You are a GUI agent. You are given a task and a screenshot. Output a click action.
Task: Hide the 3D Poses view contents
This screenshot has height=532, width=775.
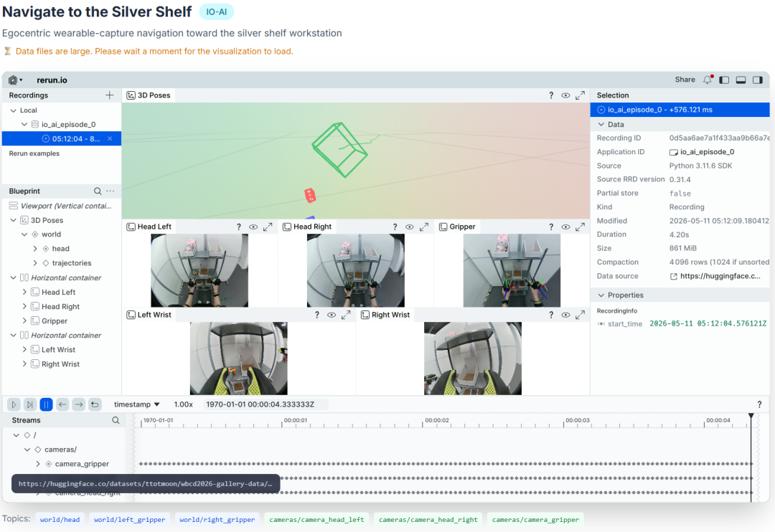tap(565, 95)
